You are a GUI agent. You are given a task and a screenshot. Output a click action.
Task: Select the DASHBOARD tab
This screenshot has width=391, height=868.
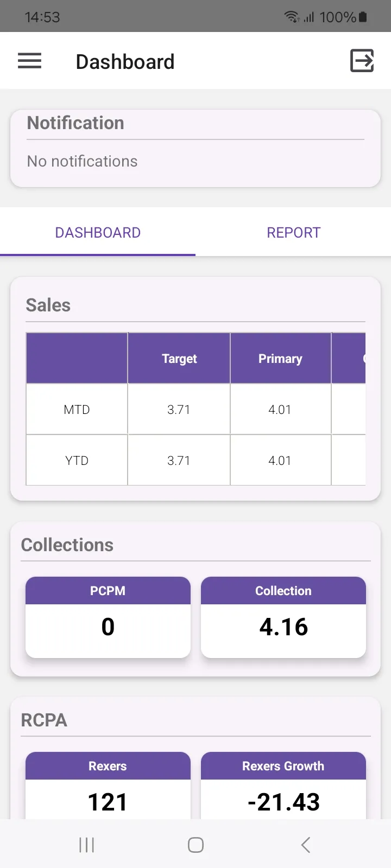point(98,232)
